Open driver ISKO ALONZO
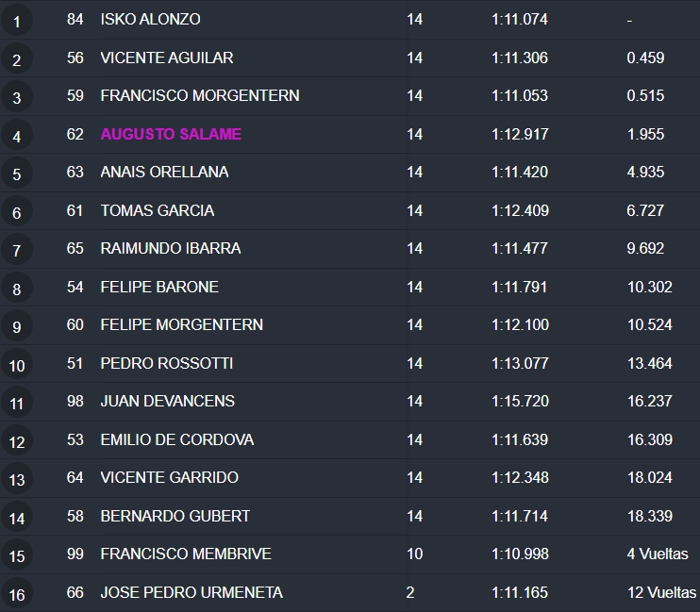Screen dimensions: 700x612 click(150, 20)
